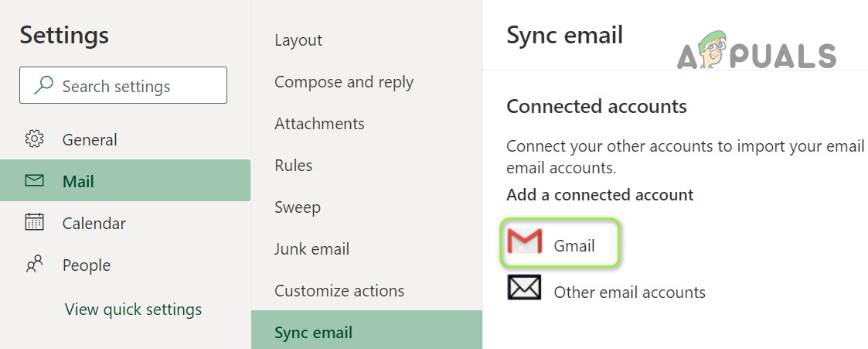Select the Attachments submenu item
Viewport: 868px width, 349px height.
(319, 124)
